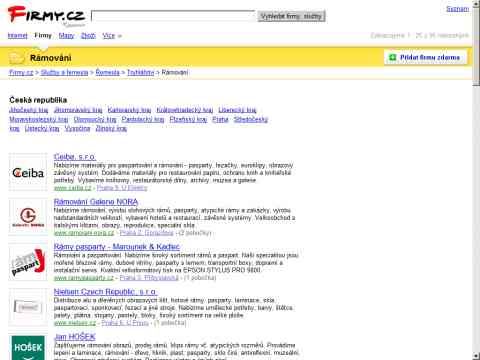Filter by the Praha region link
The height and width of the screenshot is (360, 480).
220,119
